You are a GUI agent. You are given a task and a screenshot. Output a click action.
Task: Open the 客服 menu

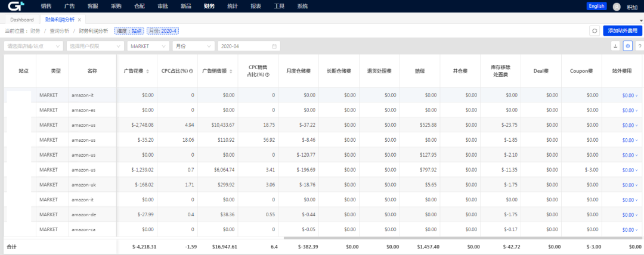pos(93,6)
